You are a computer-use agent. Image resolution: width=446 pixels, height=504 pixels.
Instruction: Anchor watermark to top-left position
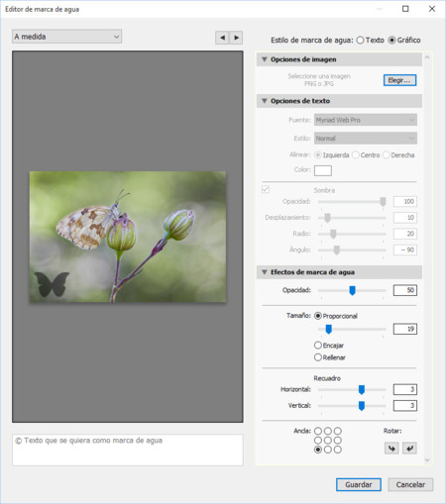318,431
